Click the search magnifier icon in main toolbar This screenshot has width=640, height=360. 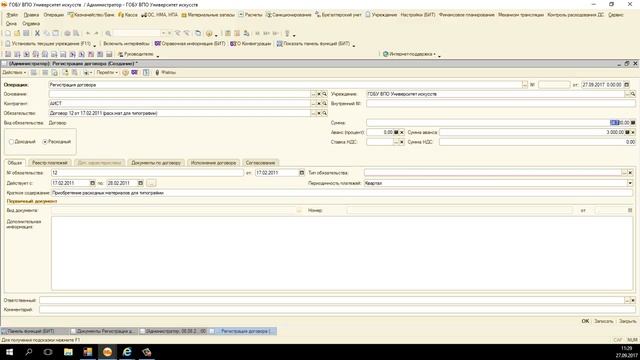[x=108, y=33]
